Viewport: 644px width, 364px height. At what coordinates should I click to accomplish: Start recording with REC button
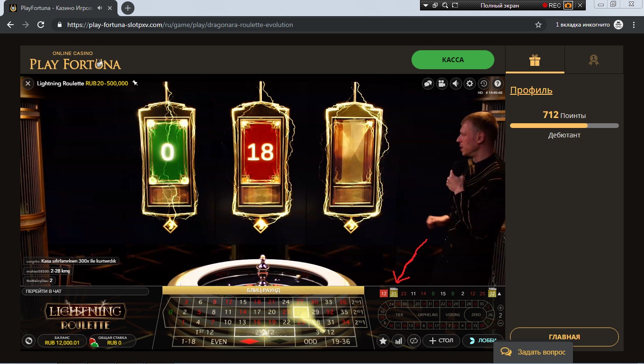tap(552, 5)
